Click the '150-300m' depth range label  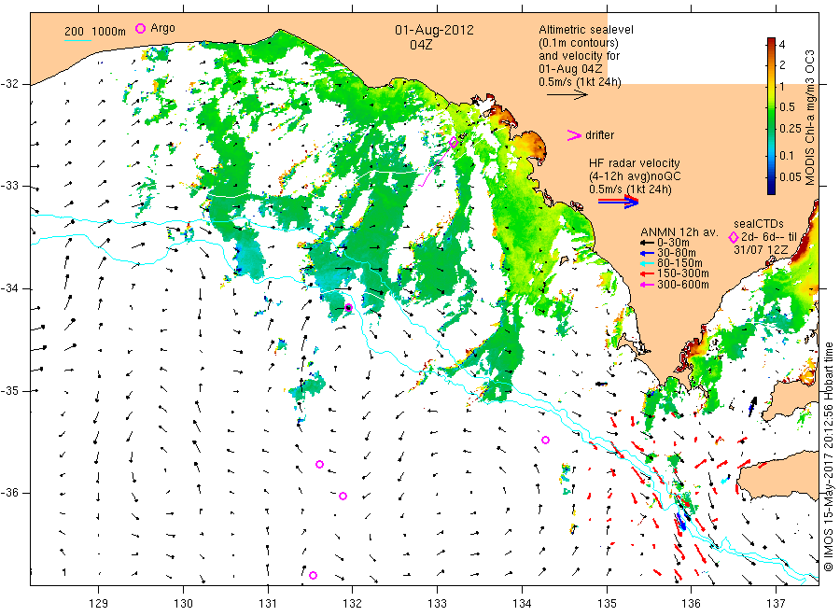coord(682,274)
